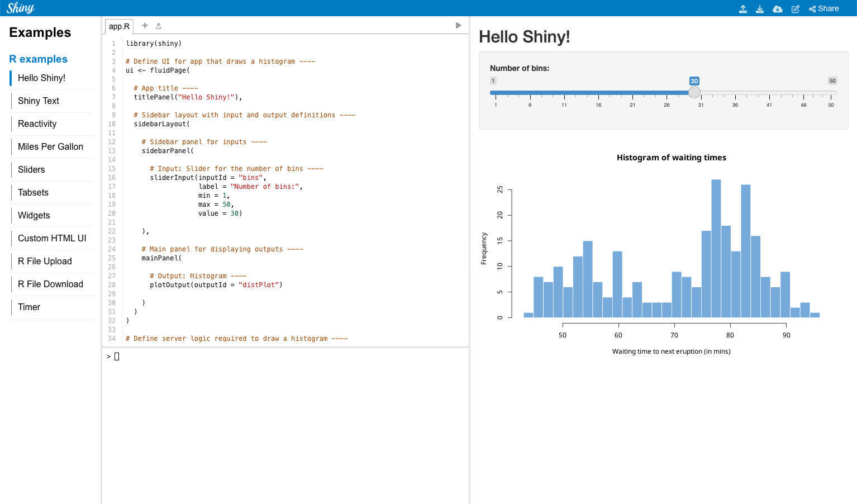Select the Miles Per Gallon example
This screenshot has height=504, width=857.
[x=50, y=146]
